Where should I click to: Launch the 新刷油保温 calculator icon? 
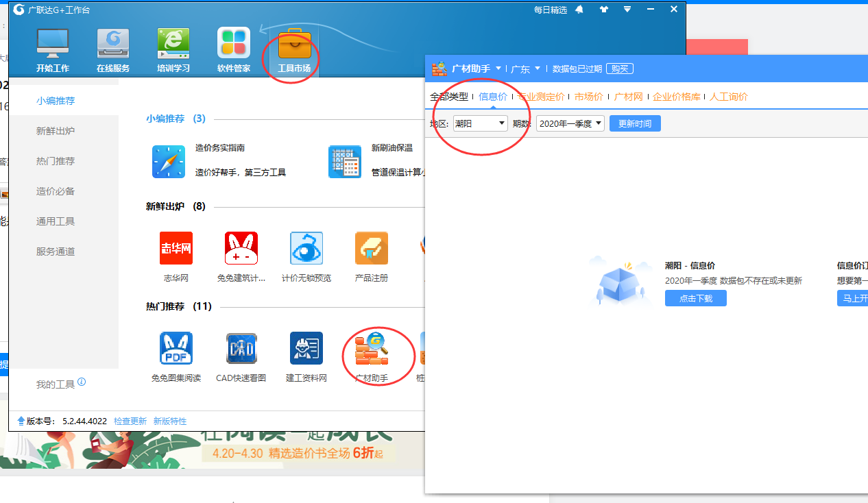pyautogui.click(x=345, y=162)
